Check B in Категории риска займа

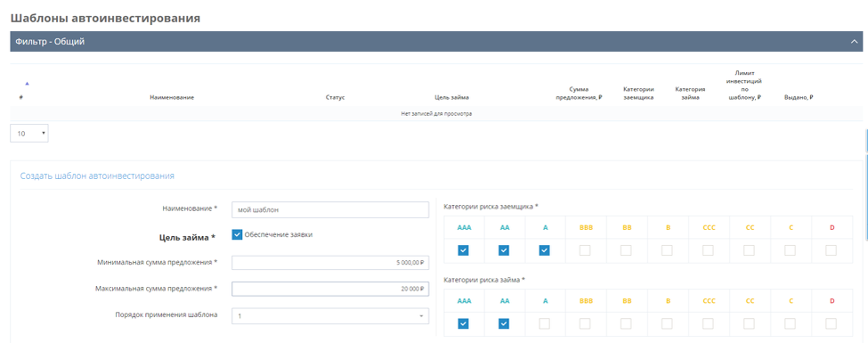point(667,323)
